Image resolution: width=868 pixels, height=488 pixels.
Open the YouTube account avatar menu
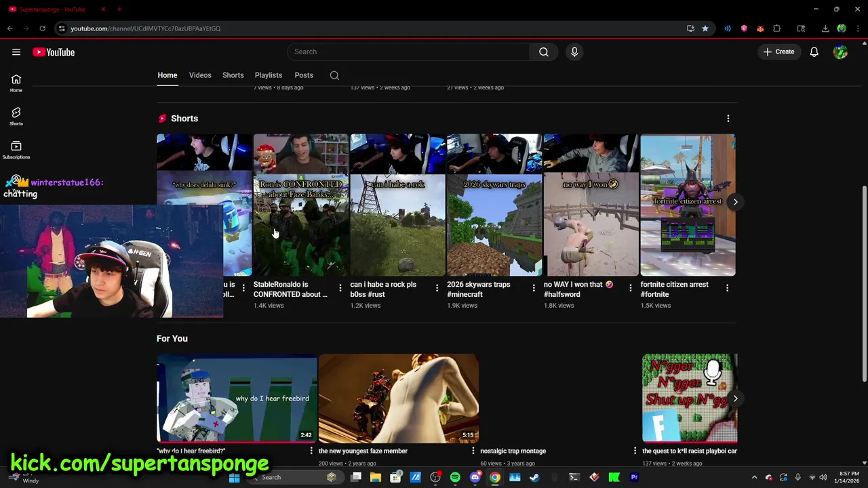[841, 52]
